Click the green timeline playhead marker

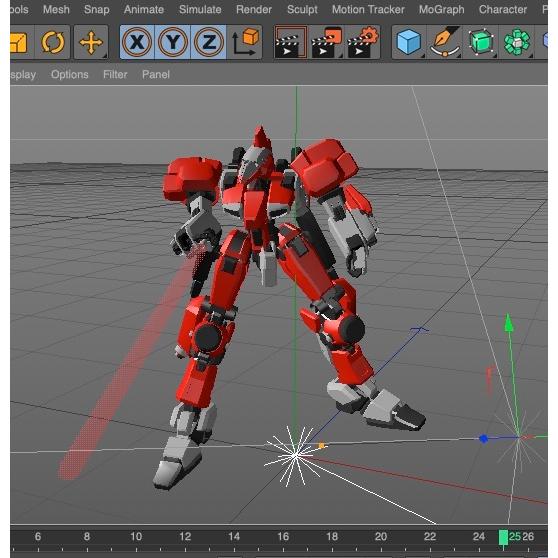pyautogui.click(x=503, y=537)
